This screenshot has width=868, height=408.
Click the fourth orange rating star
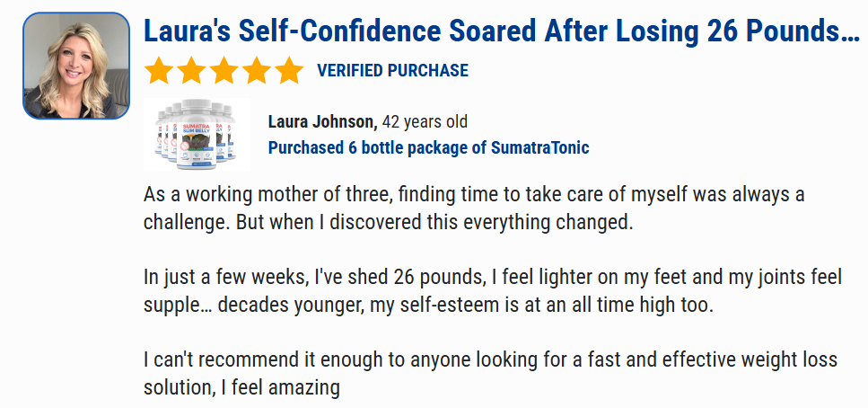click(256, 70)
